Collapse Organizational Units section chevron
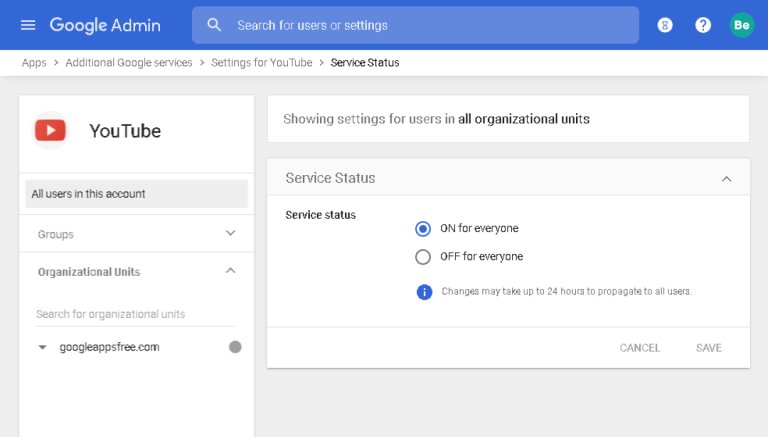Screen dimensions: 768x437 pyautogui.click(x=230, y=270)
